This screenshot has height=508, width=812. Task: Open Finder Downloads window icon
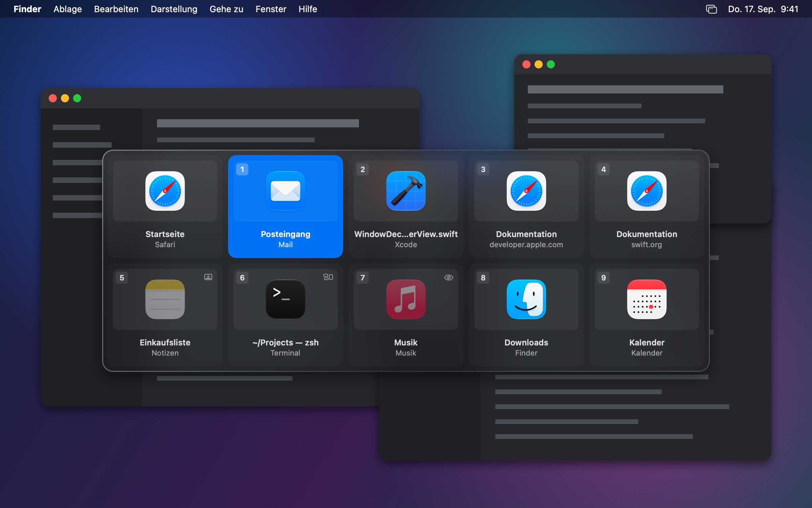pos(526,299)
